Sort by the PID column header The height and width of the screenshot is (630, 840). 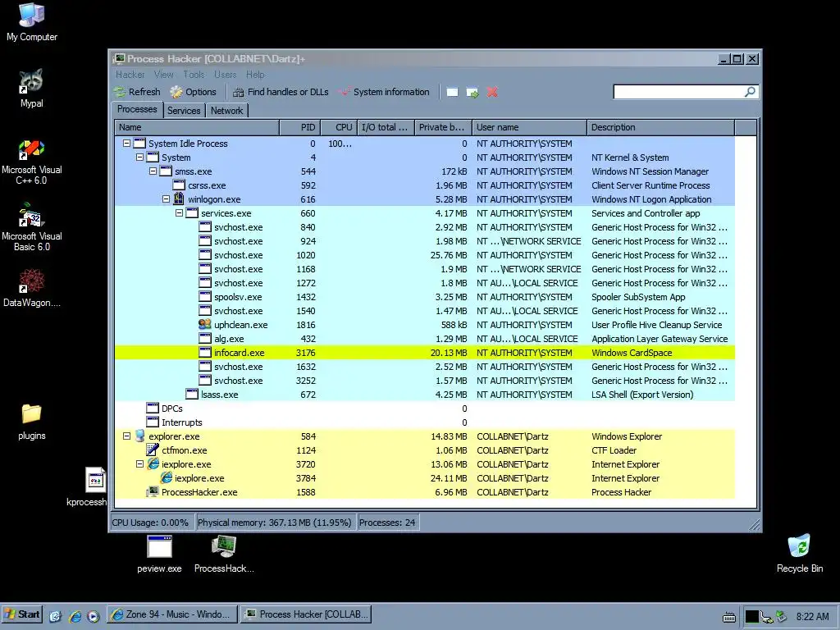[299, 127]
